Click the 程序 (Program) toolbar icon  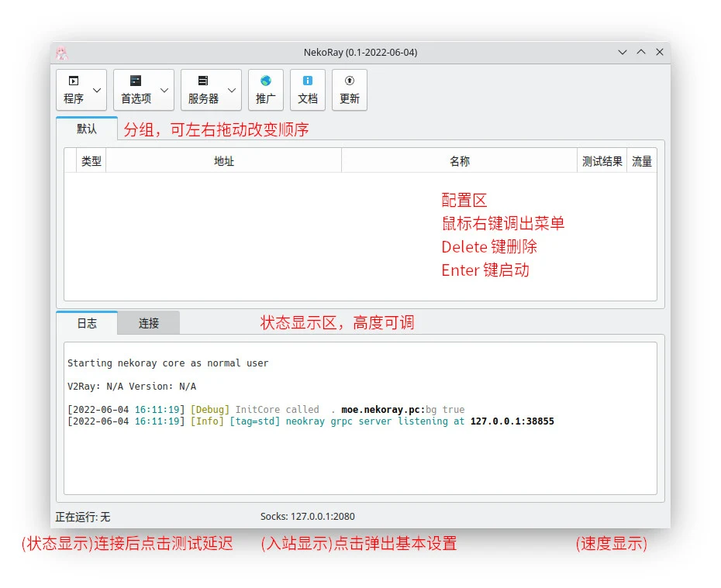click(74, 81)
